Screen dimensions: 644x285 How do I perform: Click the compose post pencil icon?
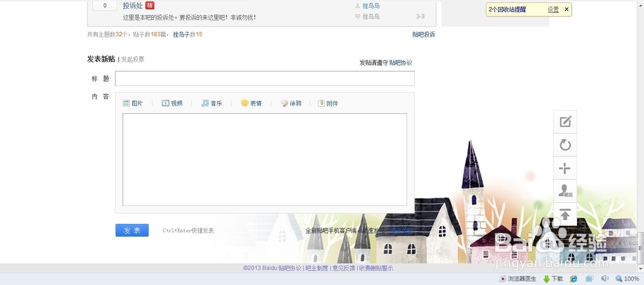point(565,122)
